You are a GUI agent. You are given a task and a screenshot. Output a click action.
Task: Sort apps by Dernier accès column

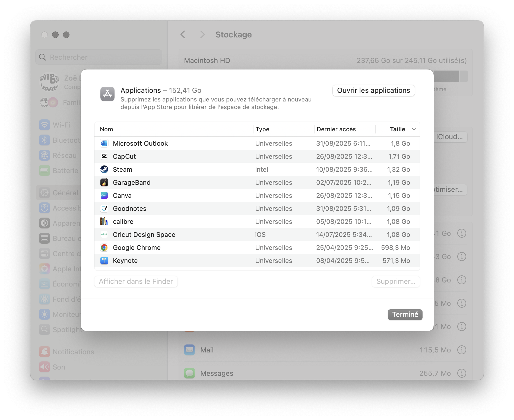point(336,129)
